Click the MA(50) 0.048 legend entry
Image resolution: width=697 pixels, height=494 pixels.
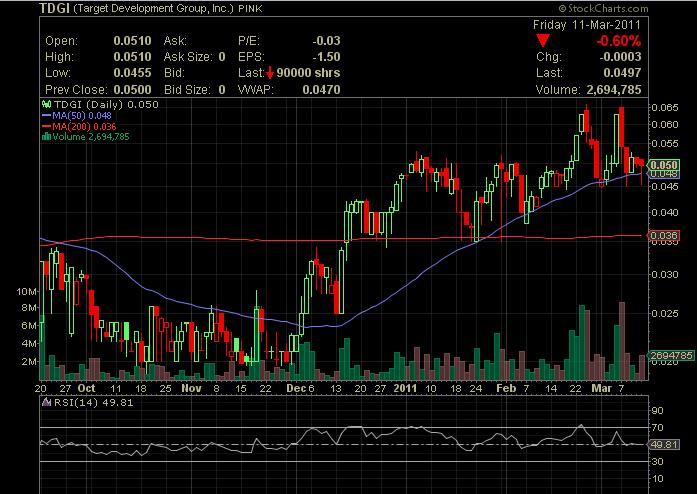(x=76, y=116)
